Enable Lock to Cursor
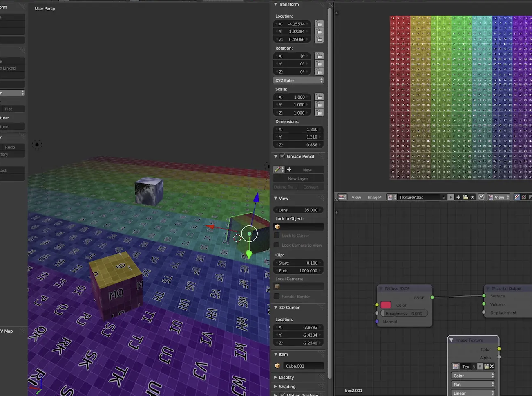The width and height of the screenshot is (532, 396). [x=276, y=235]
